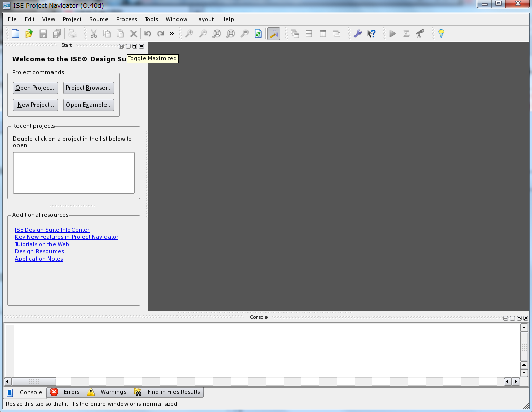Click the Save All icon

pyautogui.click(x=57, y=33)
